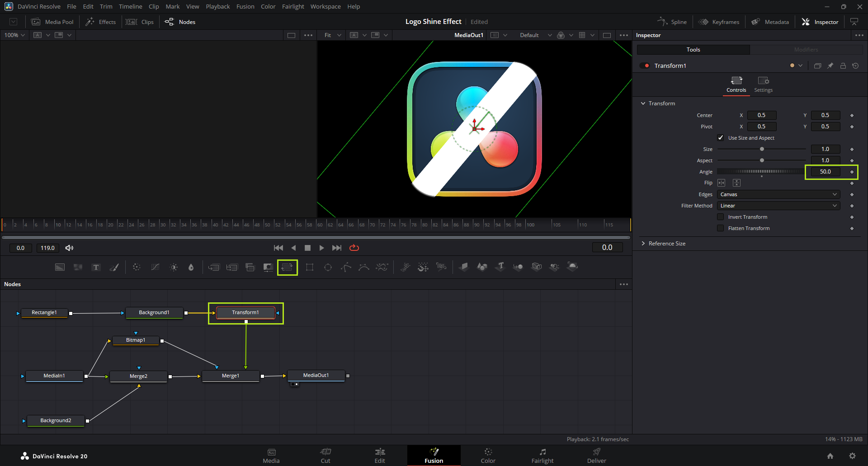
Task: Add a Rectangle mask from the toolbar
Action: pos(310,267)
